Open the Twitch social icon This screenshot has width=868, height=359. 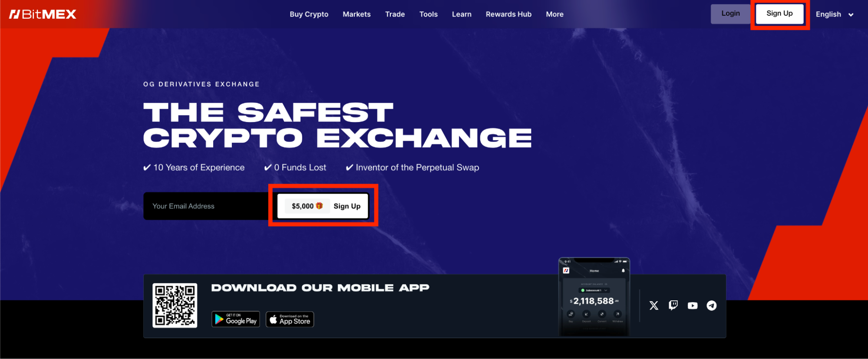tap(673, 306)
